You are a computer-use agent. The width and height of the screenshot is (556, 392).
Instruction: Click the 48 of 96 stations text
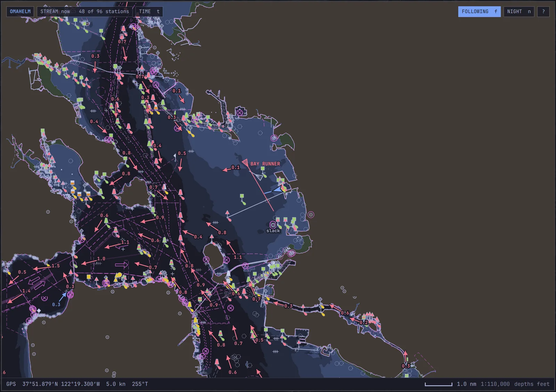[x=104, y=11]
